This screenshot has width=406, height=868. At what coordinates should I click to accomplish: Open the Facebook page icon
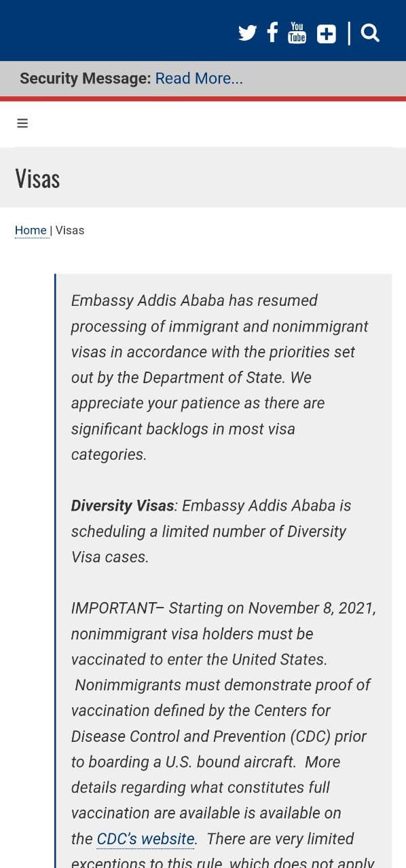pyautogui.click(x=272, y=33)
